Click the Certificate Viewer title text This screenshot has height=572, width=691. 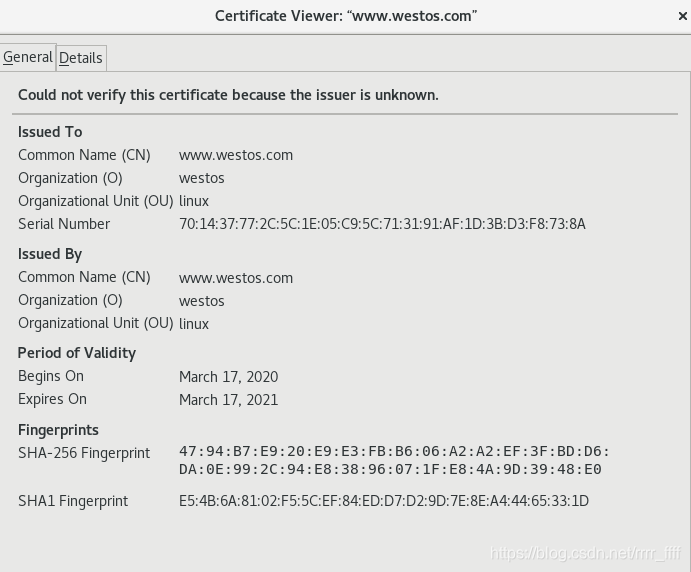coord(346,16)
